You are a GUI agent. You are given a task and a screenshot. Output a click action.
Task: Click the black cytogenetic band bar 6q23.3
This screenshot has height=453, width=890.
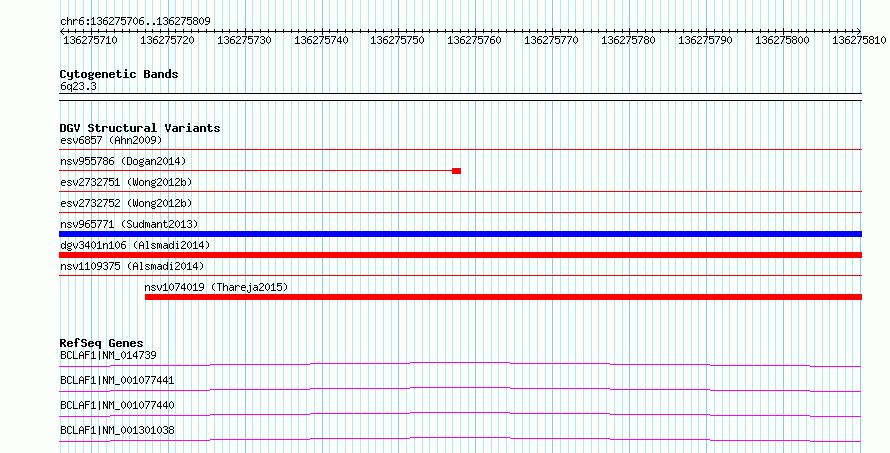click(460, 97)
